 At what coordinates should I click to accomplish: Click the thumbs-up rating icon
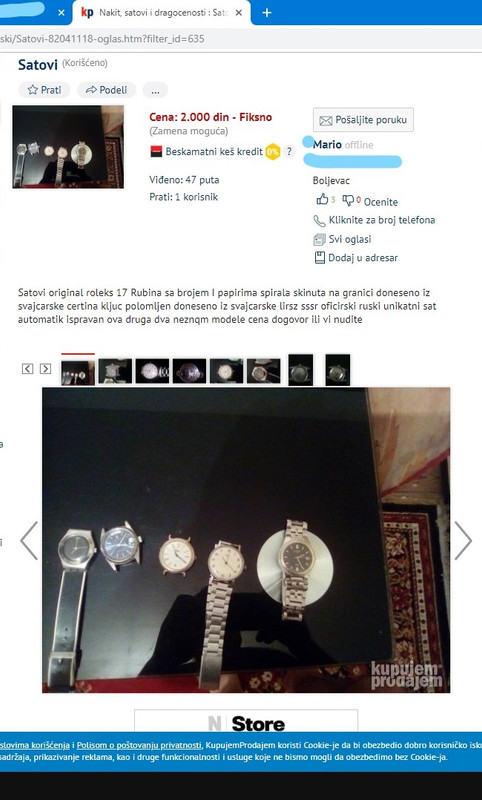(322, 199)
